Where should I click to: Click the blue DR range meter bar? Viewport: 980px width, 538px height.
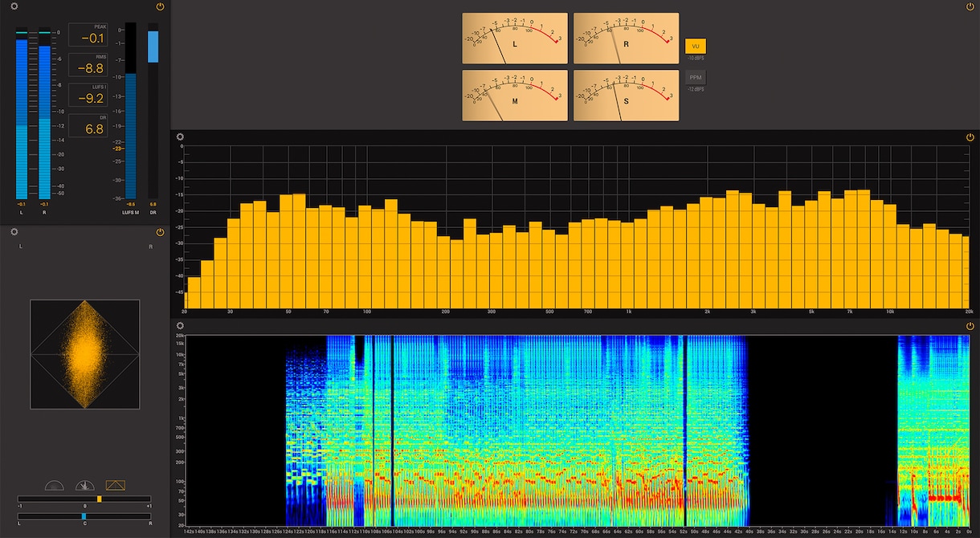[x=153, y=47]
